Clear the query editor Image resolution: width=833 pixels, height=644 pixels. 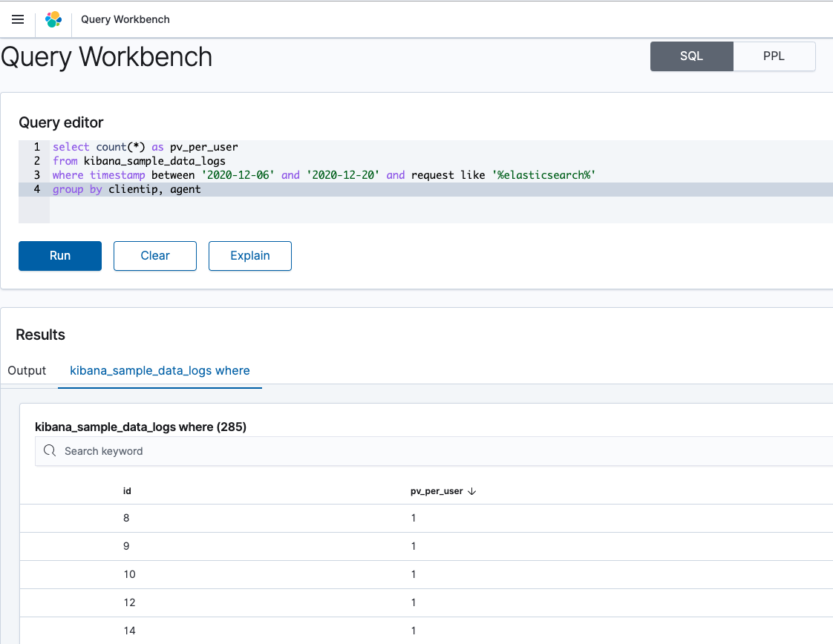155,256
